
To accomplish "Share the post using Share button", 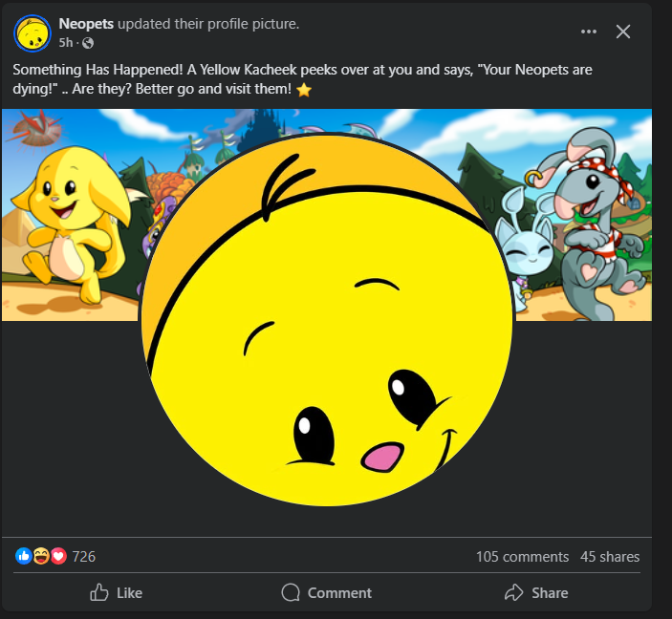I will pos(535,592).
